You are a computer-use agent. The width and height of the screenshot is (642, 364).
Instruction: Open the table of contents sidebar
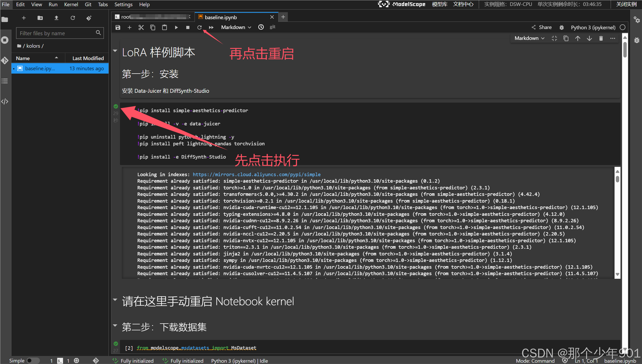(x=5, y=81)
